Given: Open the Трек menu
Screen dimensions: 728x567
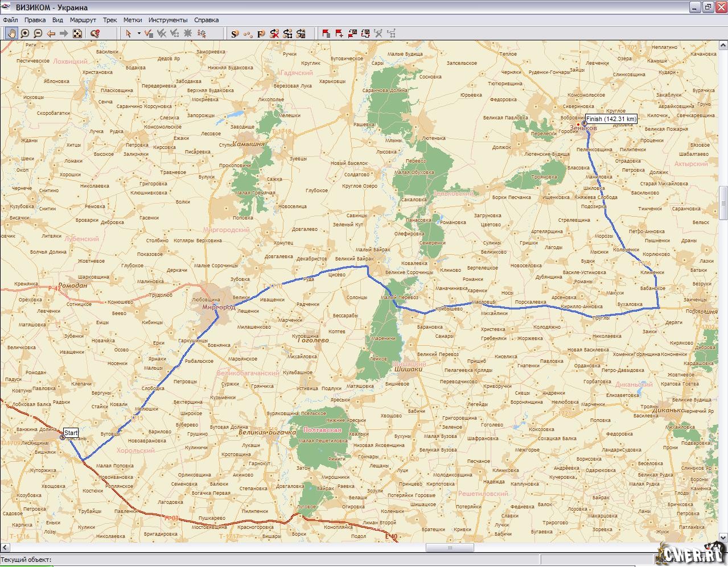Looking at the screenshot, I should (110, 20).
